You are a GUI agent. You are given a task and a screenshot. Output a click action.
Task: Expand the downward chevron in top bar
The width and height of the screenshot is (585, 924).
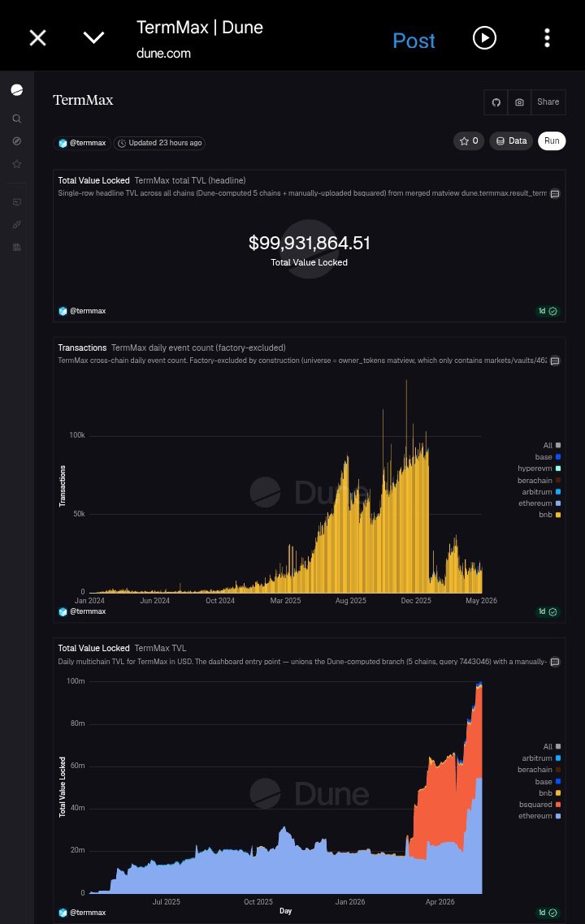93,38
